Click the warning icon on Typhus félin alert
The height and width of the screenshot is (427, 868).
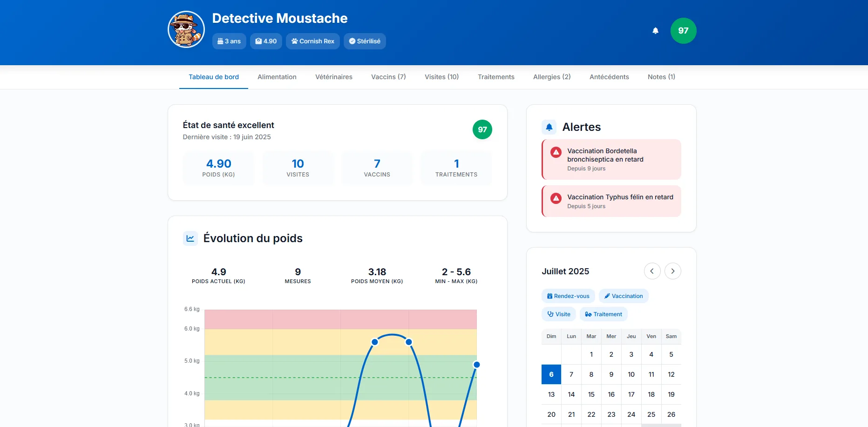[556, 198]
